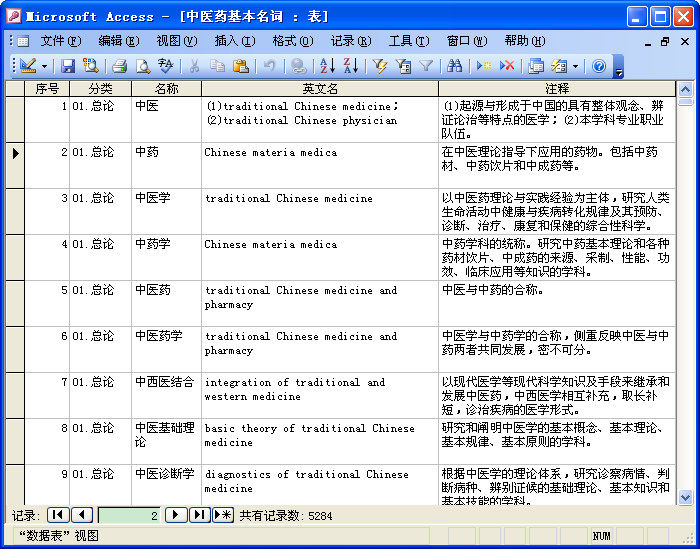Click the new record navigation button
Image resolution: width=700 pixels, height=549 pixels.
223,515
